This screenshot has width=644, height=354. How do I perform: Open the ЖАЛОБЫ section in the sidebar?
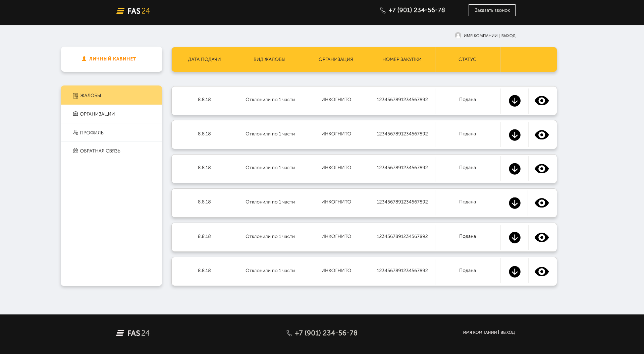coord(111,95)
